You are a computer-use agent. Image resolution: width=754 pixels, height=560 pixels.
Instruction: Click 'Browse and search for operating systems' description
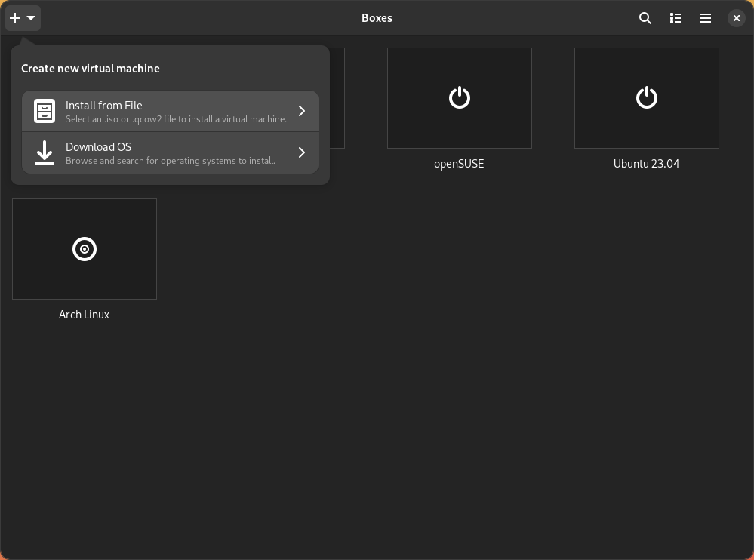pos(171,161)
